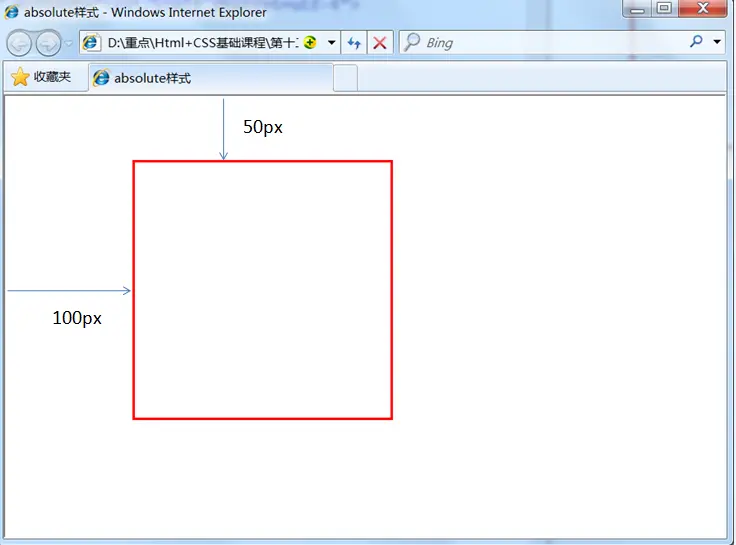736x545 pixels.
Task: Expand the address bar history dropdown arrow
Action: tap(331, 43)
